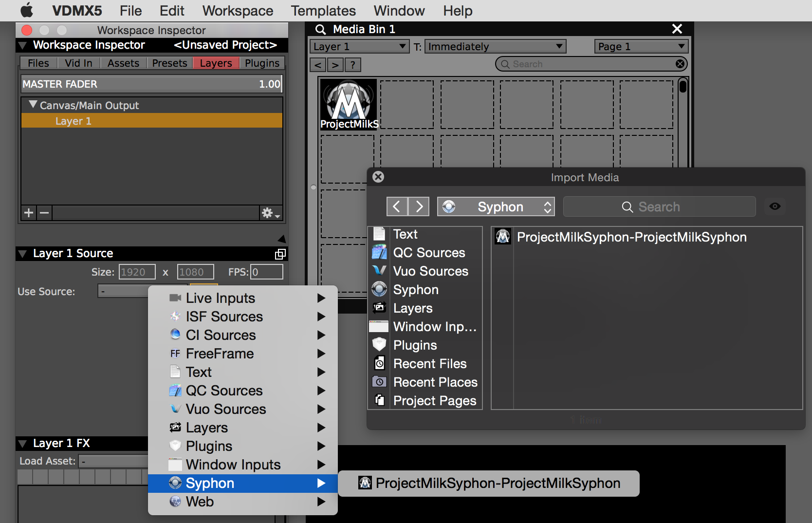Close the Import Media panel
The image size is (812, 523).
378,177
